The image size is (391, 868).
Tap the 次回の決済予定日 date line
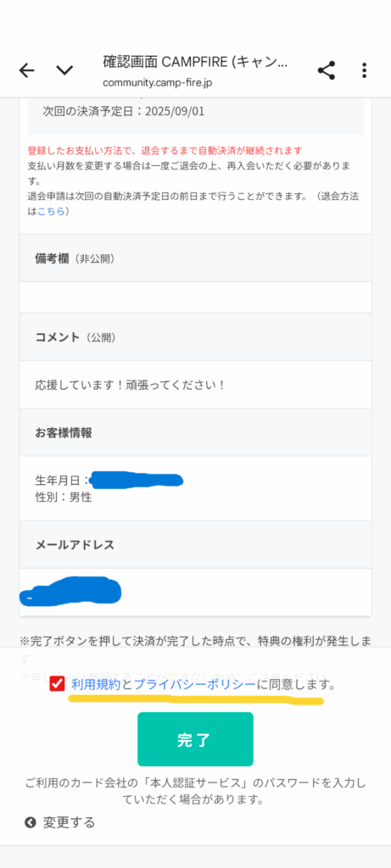(124, 111)
